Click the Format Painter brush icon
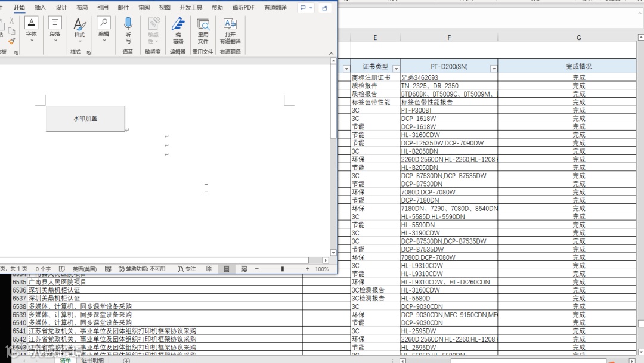 coord(11,41)
